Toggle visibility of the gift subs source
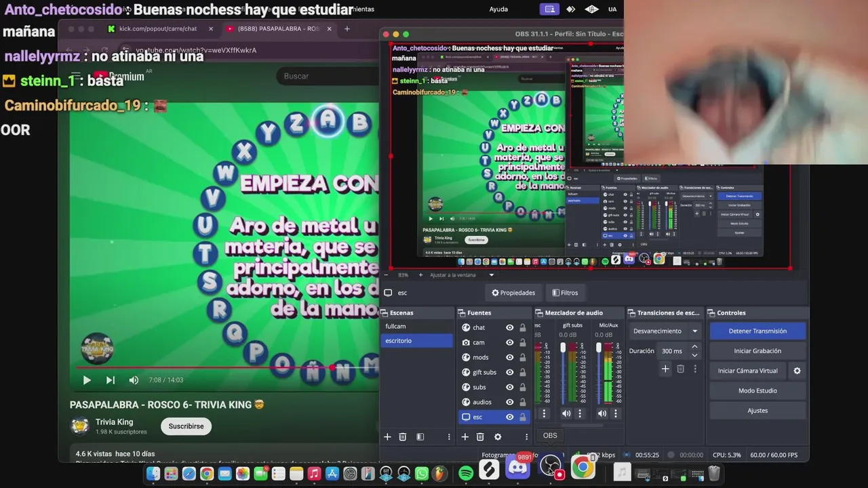 [510, 372]
